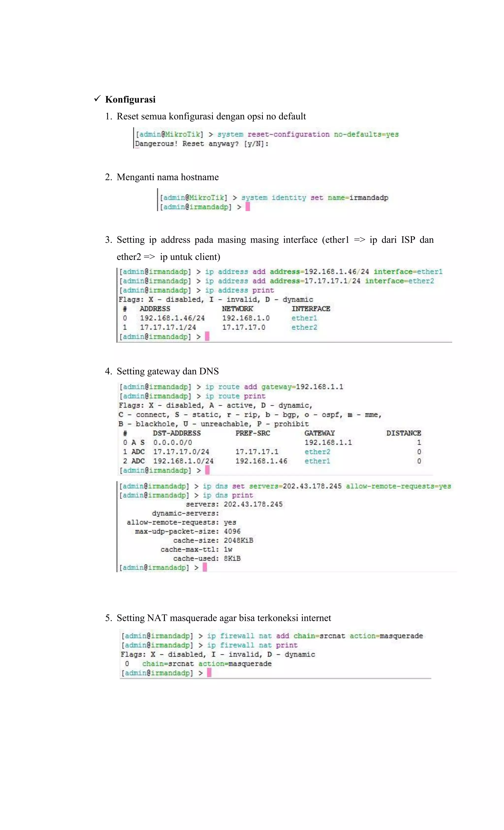The image size is (504, 830).
Task: Click the "max-udp-packet-size: 4096" output line
Action: [x=188, y=532]
